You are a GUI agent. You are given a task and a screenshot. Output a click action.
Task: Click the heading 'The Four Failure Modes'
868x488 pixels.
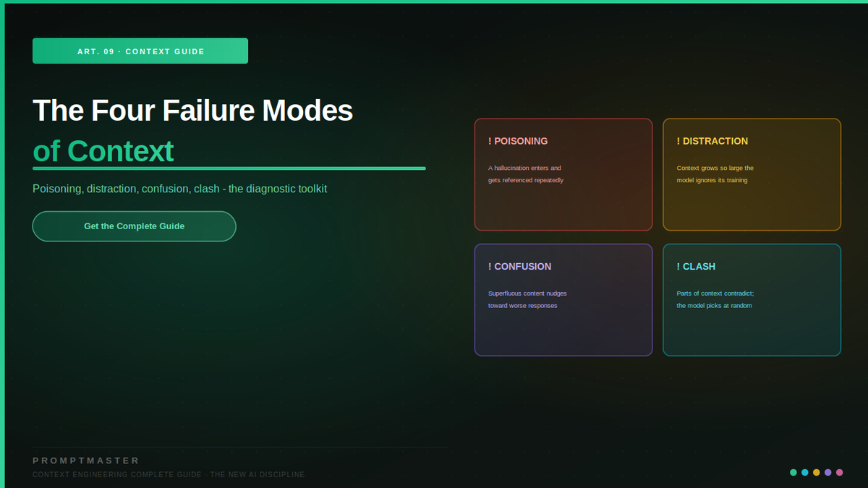[x=193, y=111]
